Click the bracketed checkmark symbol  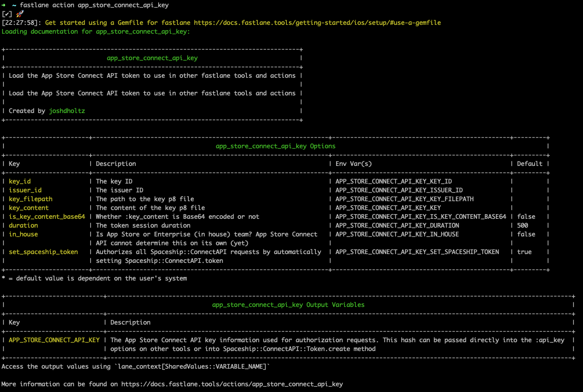click(x=7, y=14)
